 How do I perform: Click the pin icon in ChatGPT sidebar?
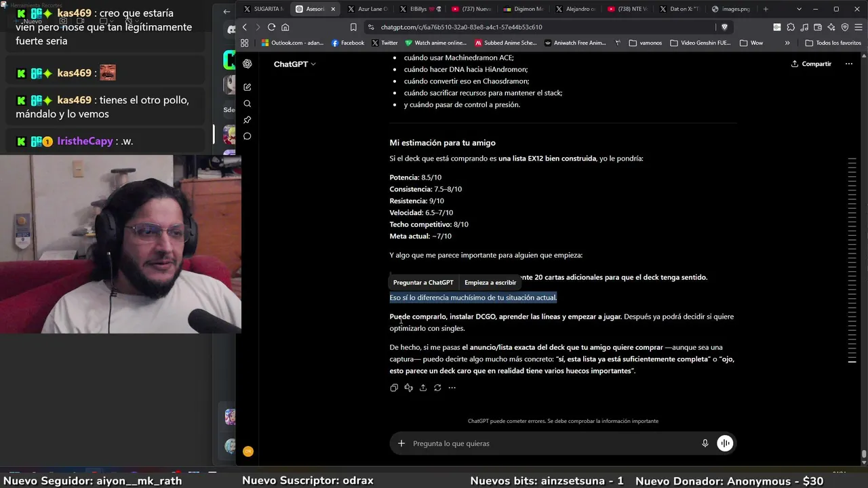[248, 120]
